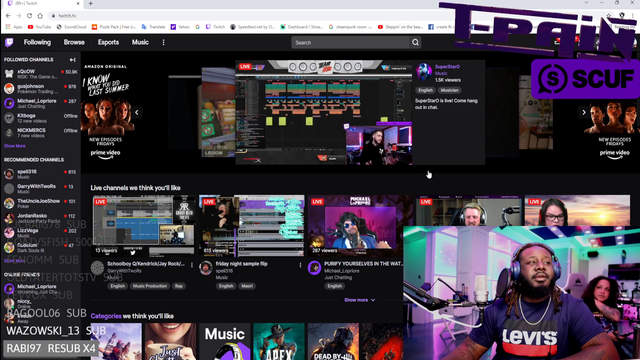
Task: Show next item in featured carousel
Action: click(584, 112)
